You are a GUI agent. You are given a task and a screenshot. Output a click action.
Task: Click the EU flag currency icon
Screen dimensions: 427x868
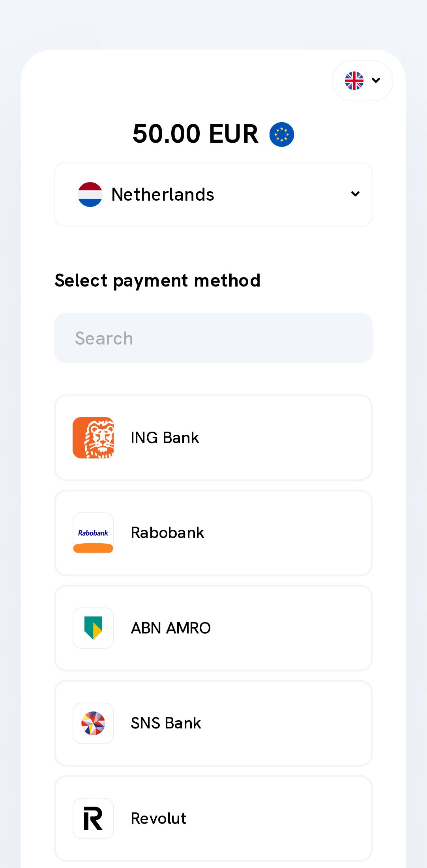[281, 134]
